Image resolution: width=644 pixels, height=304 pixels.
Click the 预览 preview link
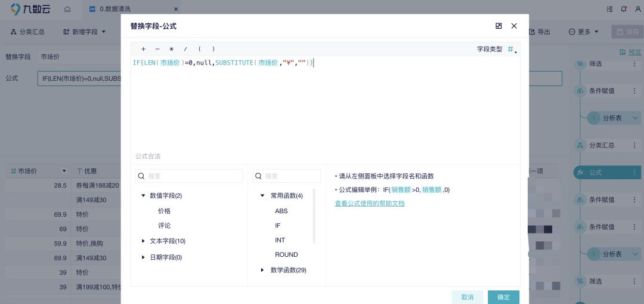coord(630,52)
